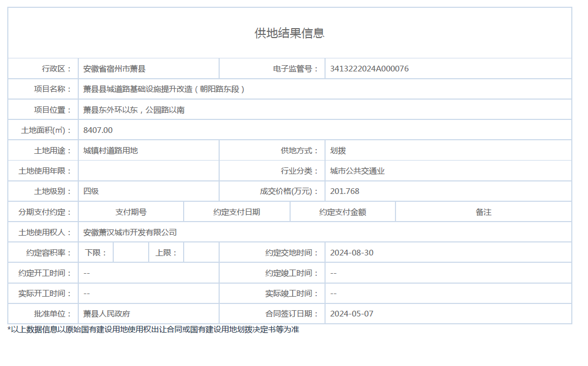Click the contract signing date 2024-05-07
The width and height of the screenshot is (588, 366).
[x=352, y=314]
